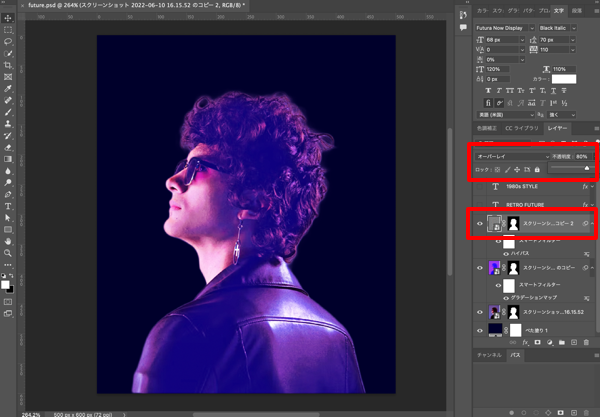Hide the べた塗り 1 fill layer
The width and height of the screenshot is (600, 417).
[x=480, y=331]
